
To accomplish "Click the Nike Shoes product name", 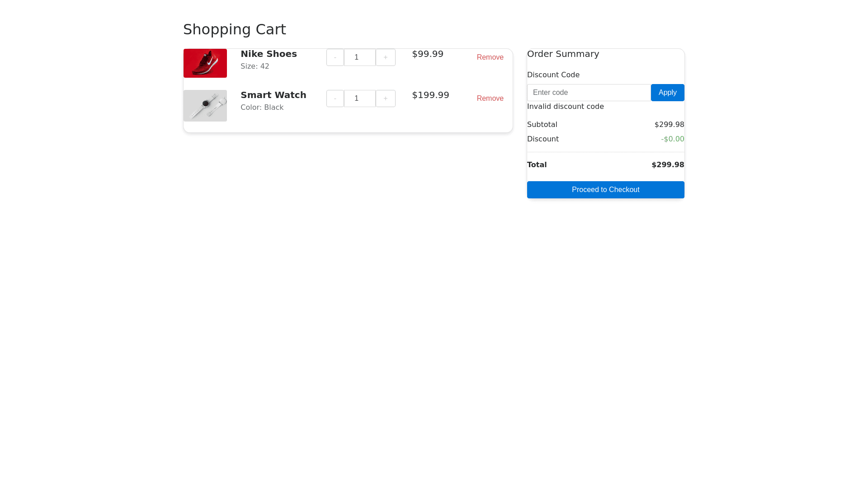I will (x=269, y=54).
